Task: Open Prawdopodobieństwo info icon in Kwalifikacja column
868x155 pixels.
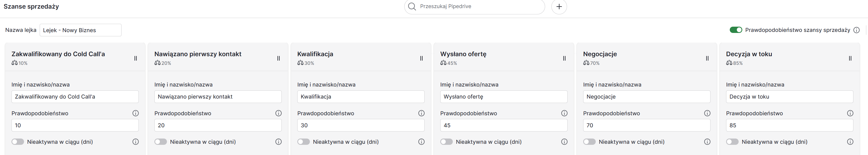Action: coord(421,113)
